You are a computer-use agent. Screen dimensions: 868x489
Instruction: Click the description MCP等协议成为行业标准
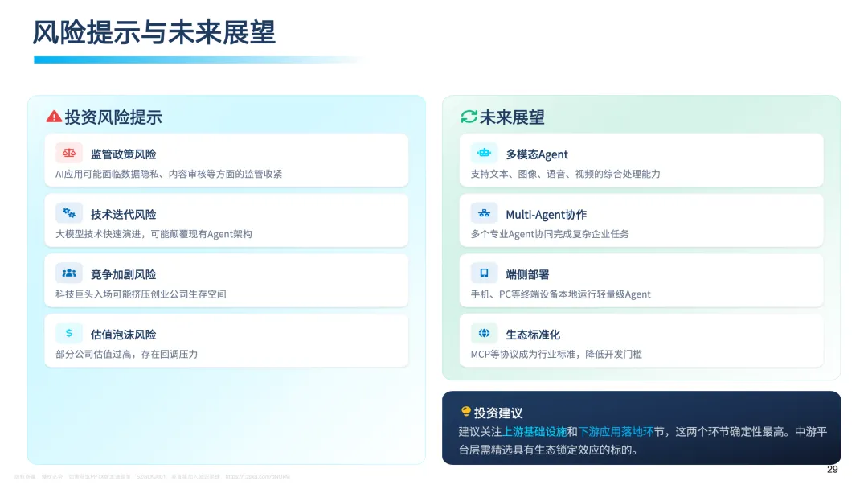tap(556, 355)
